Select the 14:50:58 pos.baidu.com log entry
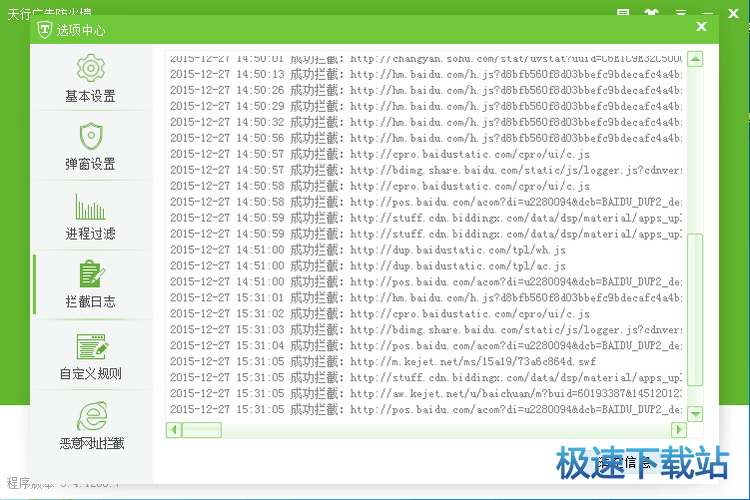Image resolution: width=750 pixels, height=500 pixels. [x=426, y=202]
